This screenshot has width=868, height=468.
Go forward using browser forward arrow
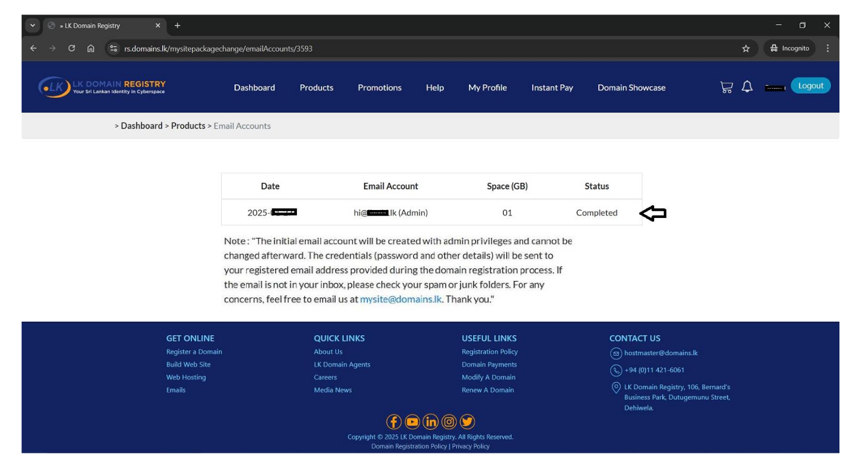tap(52, 49)
